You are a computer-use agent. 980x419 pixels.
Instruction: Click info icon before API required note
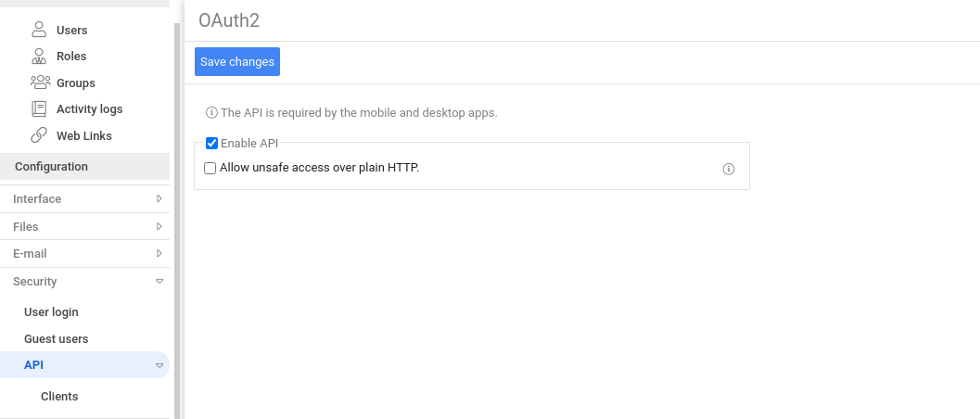click(211, 113)
